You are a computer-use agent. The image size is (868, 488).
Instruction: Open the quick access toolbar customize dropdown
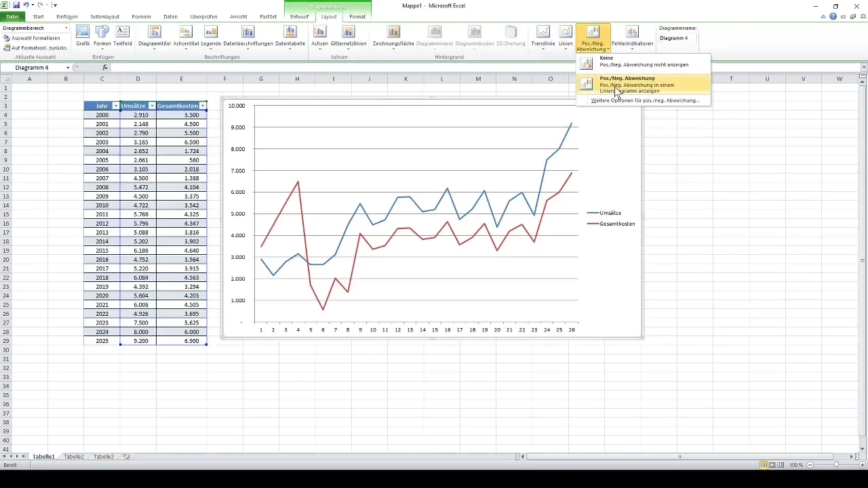click(x=56, y=5)
